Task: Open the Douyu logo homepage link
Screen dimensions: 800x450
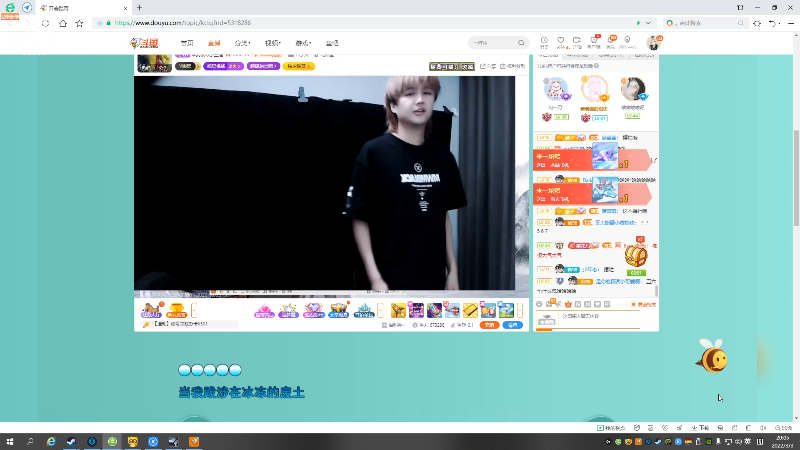Action: pos(144,43)
